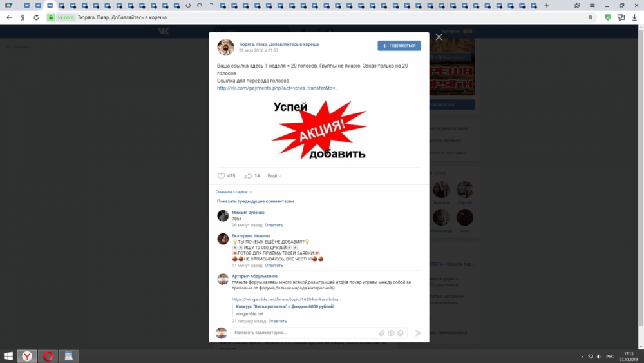This screenshot has width=644, height=363.
Task: Open Windows Start menu
Action: [8, 356]
